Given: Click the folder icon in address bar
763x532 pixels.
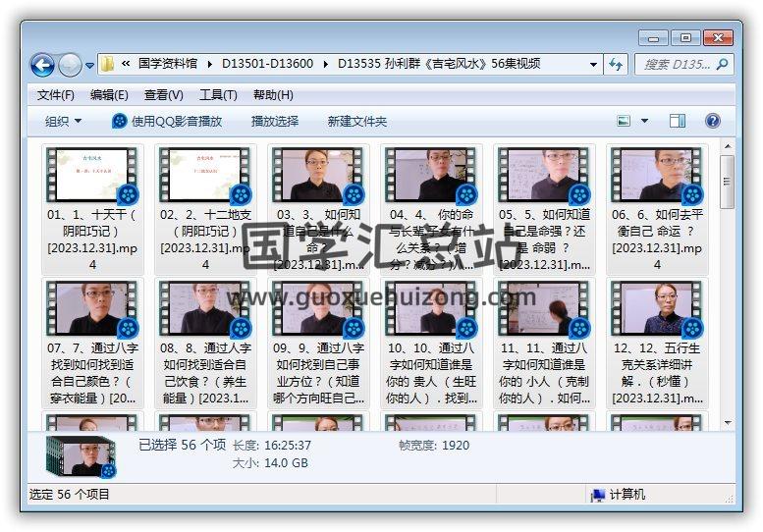Looking at the screenshot, I should click(x=108, y=64).
